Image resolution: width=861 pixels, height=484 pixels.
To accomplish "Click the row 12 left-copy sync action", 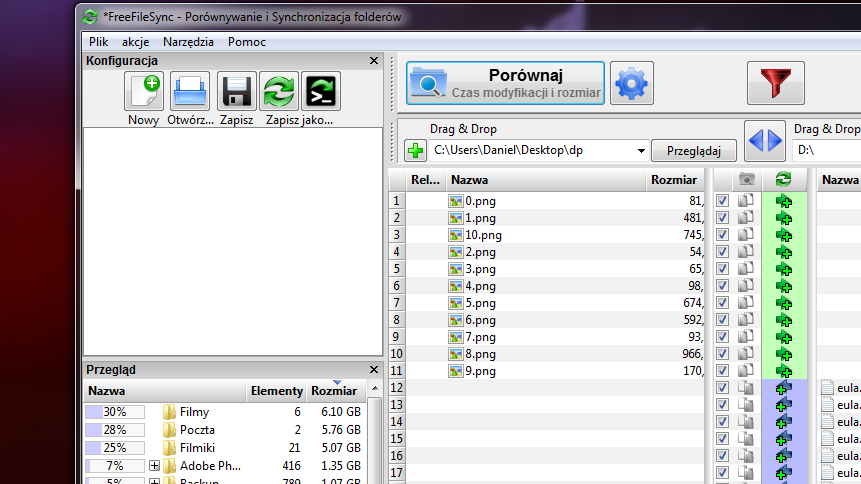I will [784, 388].
